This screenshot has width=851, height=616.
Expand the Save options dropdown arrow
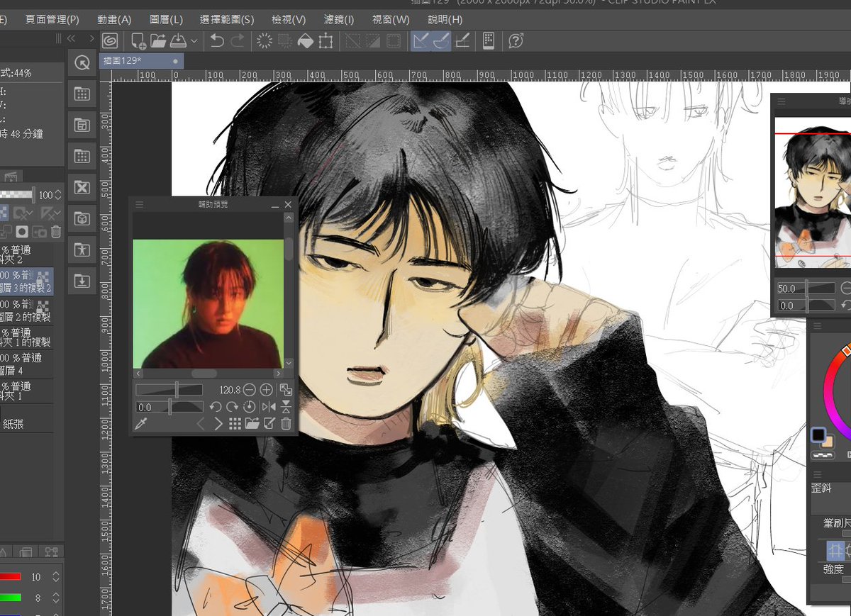(194, 41)
